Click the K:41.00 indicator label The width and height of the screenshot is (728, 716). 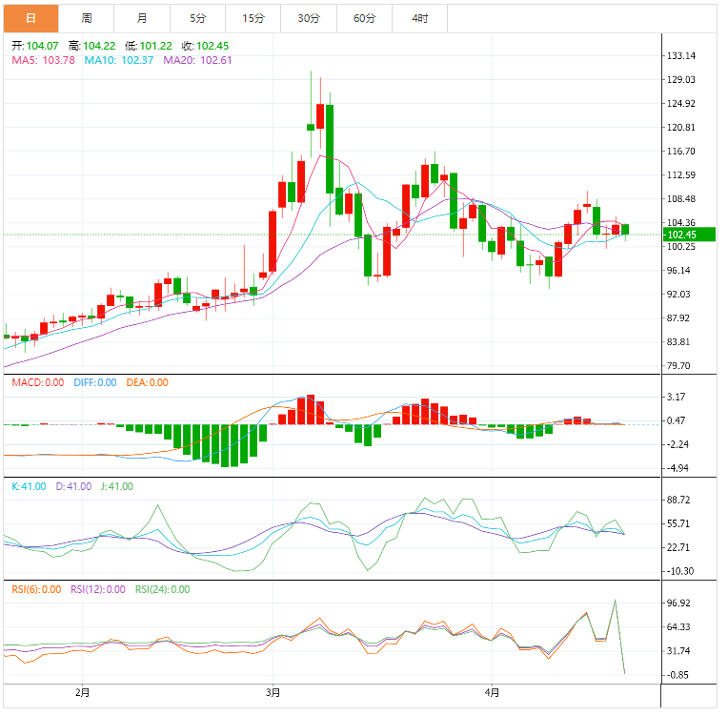[29, 486]
